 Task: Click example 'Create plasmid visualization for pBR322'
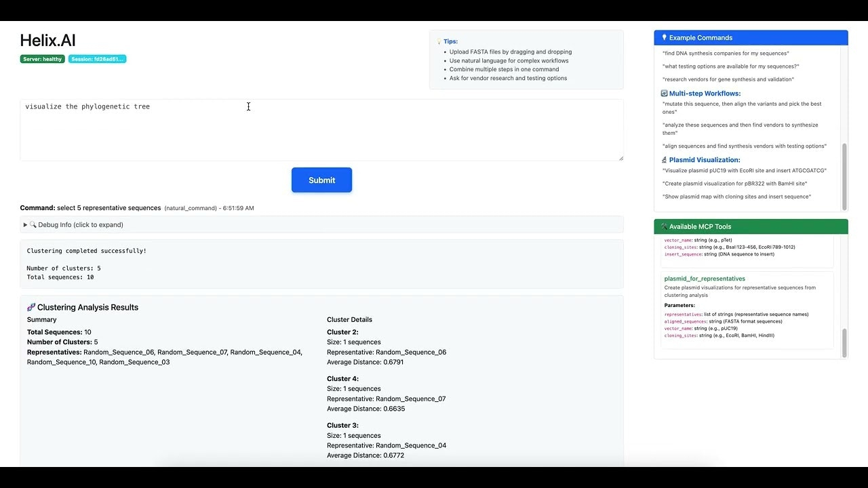pos(735,184)
